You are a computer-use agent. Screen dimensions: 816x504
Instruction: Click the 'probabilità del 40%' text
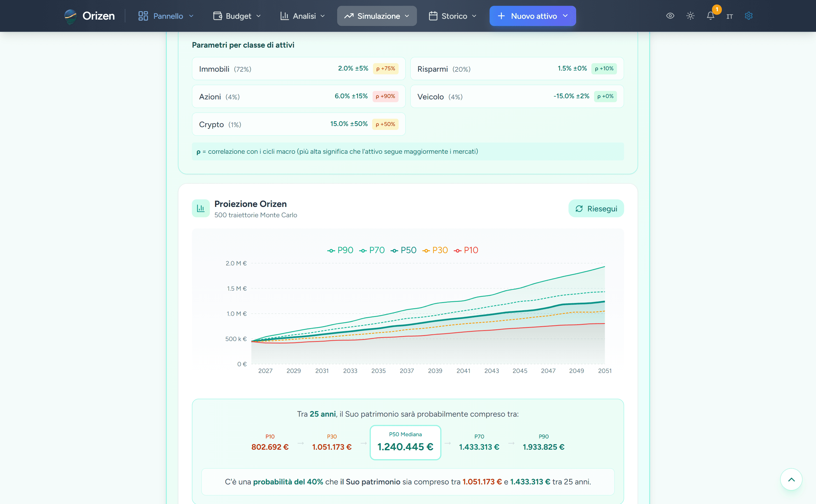pyautogui.click(x=288, y=482)
